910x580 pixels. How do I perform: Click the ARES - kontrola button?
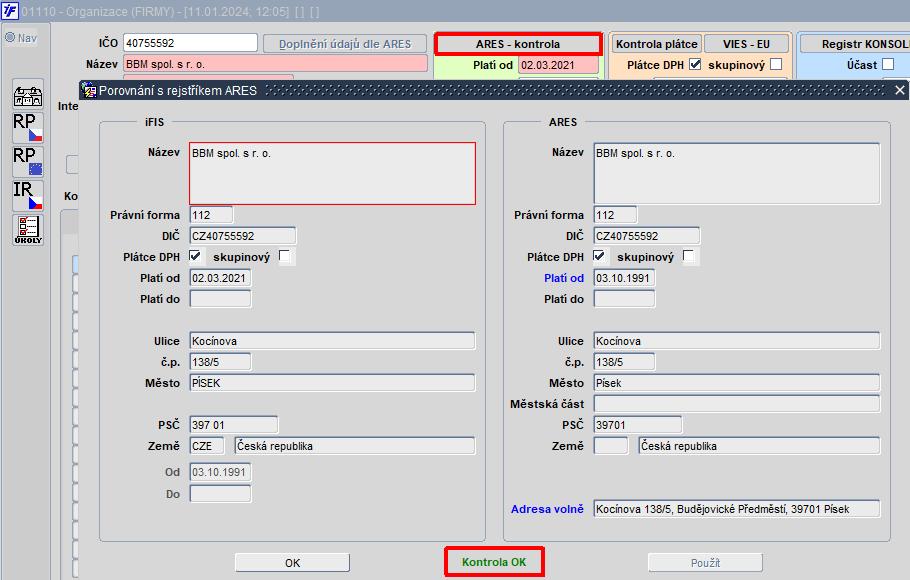point(518,44)
